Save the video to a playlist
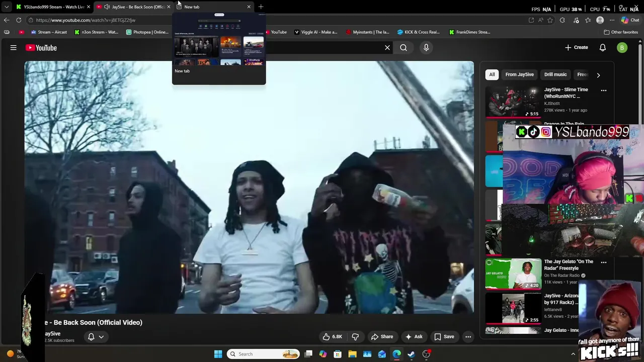Screen dimensions: 644x362 pyautogui.click(x=444, y=337)
